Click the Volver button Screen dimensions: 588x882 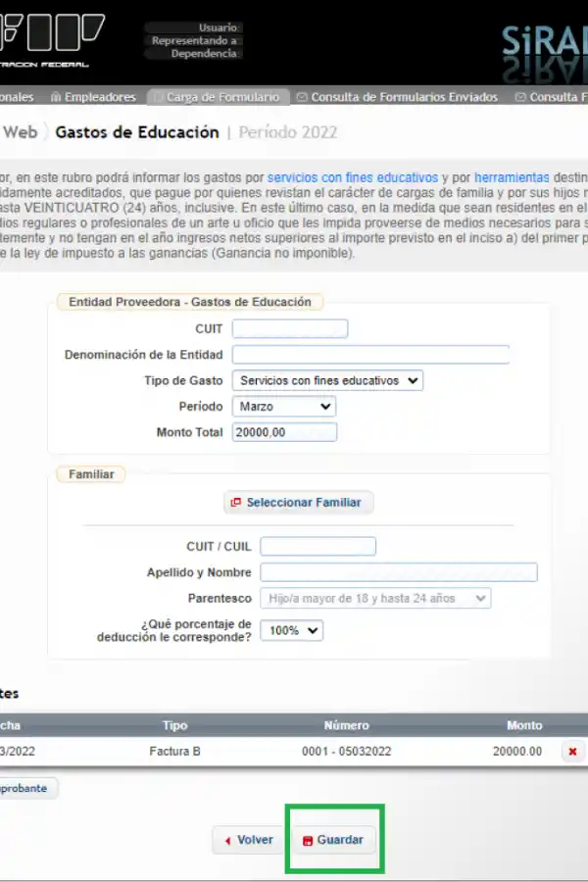[x=248, y=840]
